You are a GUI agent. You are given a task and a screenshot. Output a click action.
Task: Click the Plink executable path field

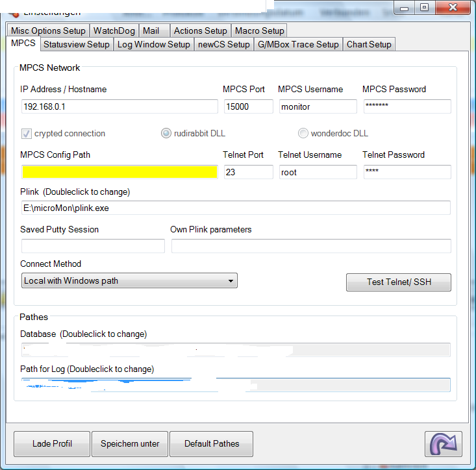[236, 208]
